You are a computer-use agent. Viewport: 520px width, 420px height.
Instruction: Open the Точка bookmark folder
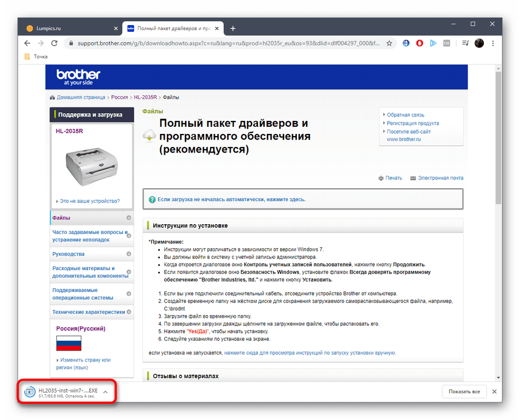pos(37,57)
